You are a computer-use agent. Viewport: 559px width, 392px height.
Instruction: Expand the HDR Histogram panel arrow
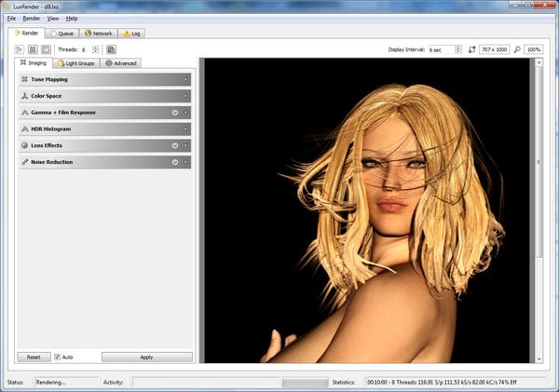(x=185, y=128)
